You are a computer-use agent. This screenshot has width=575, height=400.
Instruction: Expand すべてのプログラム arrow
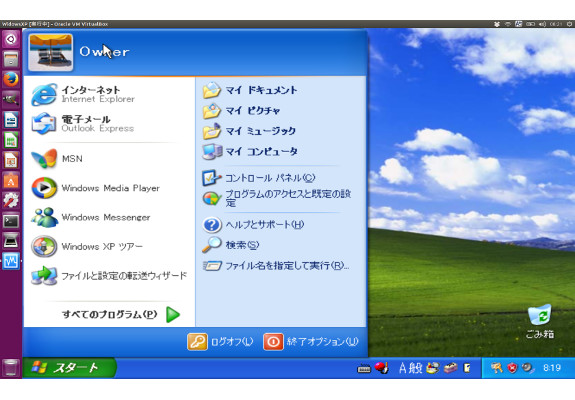click(173, 315)
